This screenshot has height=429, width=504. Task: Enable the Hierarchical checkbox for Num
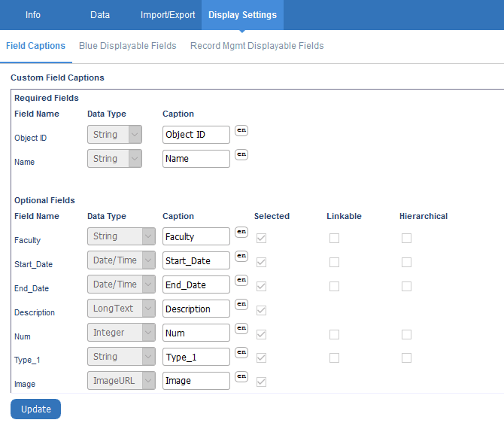point(407,335)
